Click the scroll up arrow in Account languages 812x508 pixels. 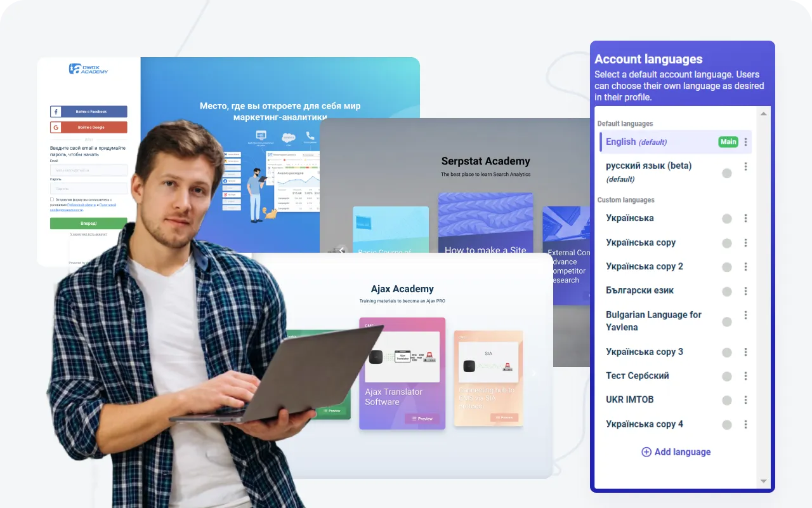[x=764, y=114]
